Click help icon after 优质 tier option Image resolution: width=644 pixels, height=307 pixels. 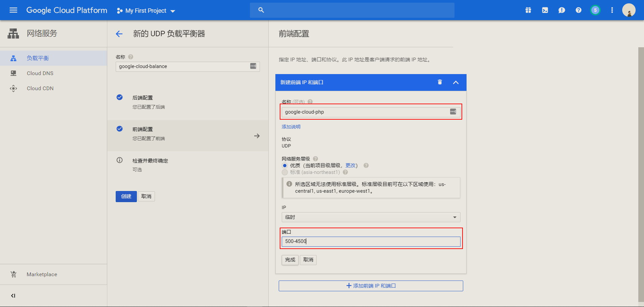point(366,165)
